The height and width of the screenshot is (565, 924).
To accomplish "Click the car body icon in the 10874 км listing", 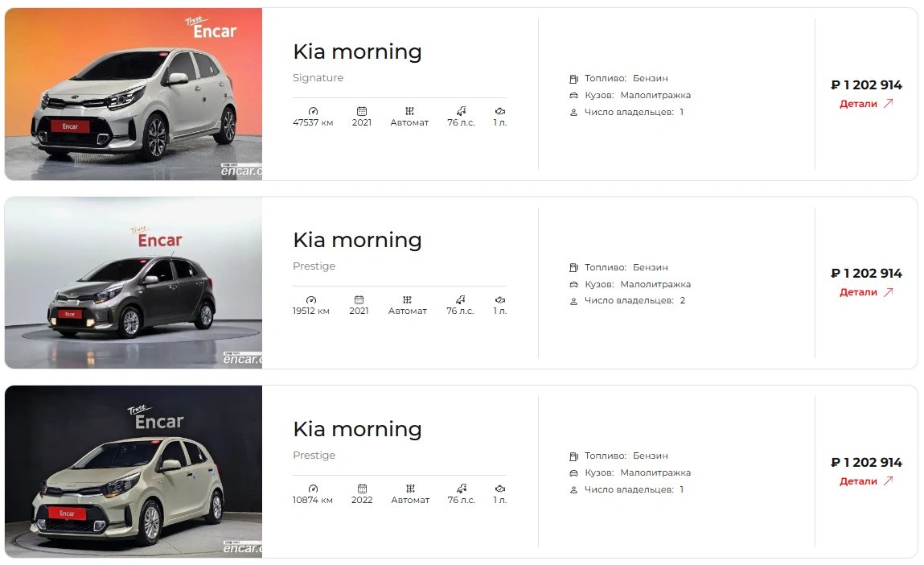I will click(573, 473).
